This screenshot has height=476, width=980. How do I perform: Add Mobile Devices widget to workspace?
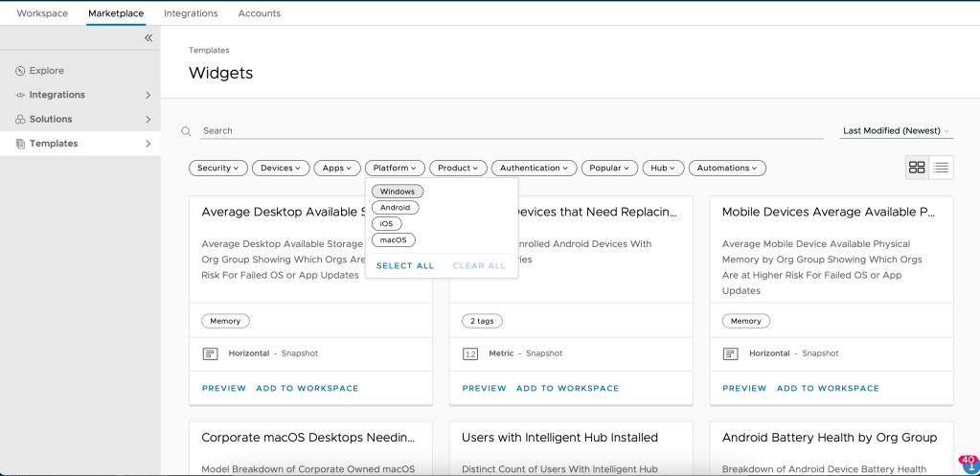coord(828,389)
